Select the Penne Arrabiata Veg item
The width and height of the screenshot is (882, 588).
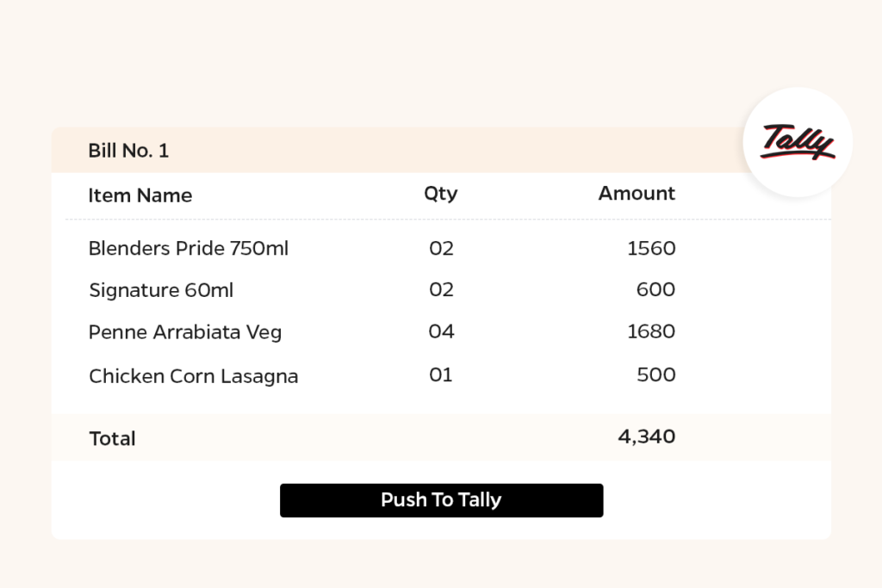(x=185, y=332)
